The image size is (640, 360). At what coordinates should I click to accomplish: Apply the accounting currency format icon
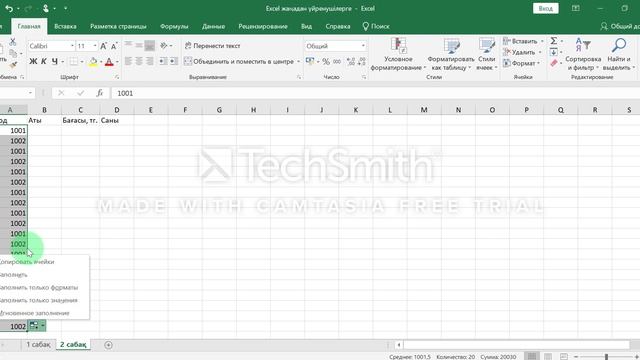click(310, 61)
